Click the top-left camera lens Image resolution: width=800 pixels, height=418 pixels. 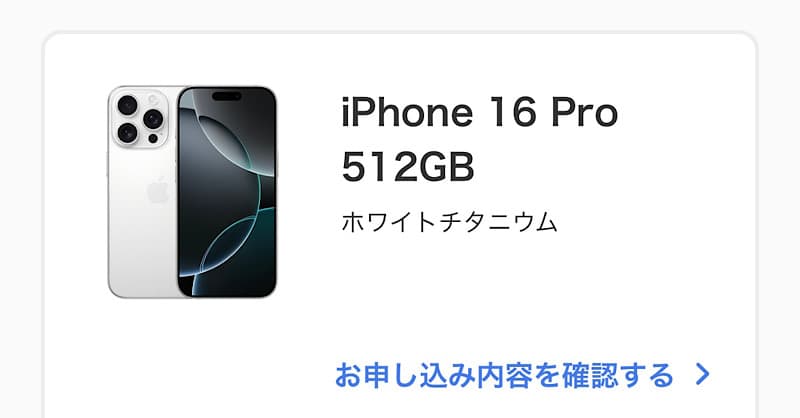(x=127, y=105)
